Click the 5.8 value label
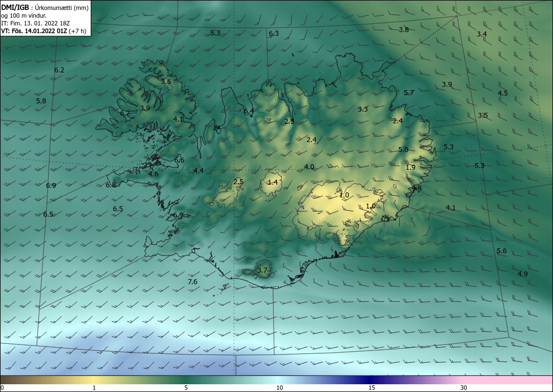553x392 pixels. (41, 101)
